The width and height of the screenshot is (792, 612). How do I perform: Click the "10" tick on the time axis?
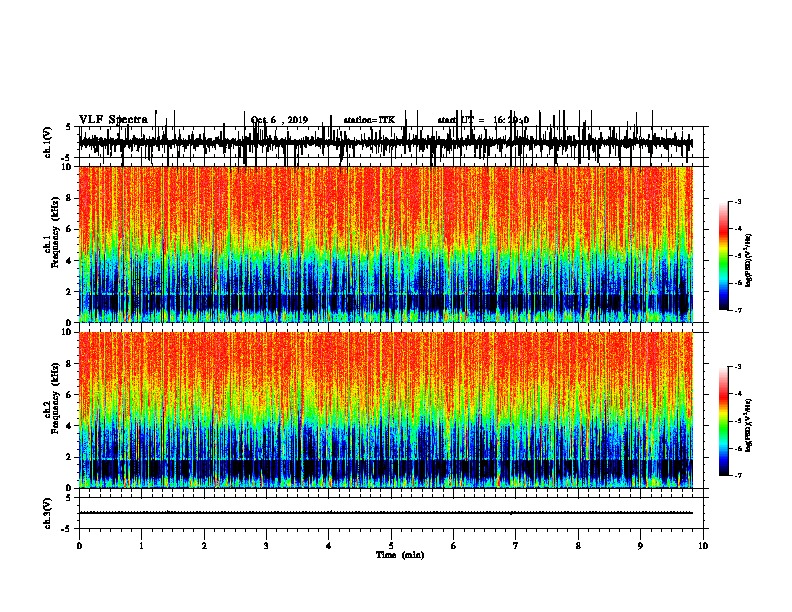703,546
